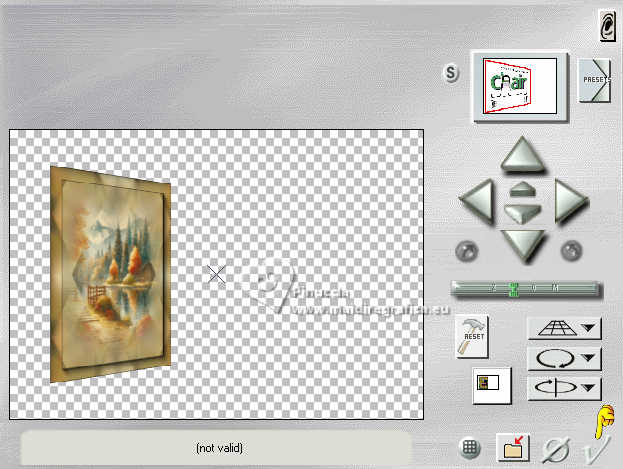Click the small center down arrow
The height and width of the screenshot is (469, 623).
point(523,214)
